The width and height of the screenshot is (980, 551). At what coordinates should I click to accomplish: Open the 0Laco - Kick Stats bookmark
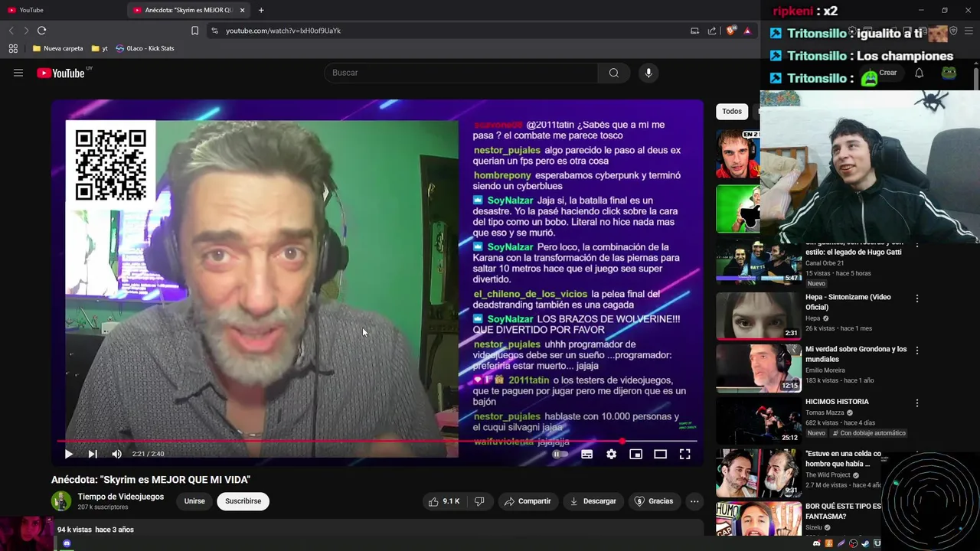(145, 48)
